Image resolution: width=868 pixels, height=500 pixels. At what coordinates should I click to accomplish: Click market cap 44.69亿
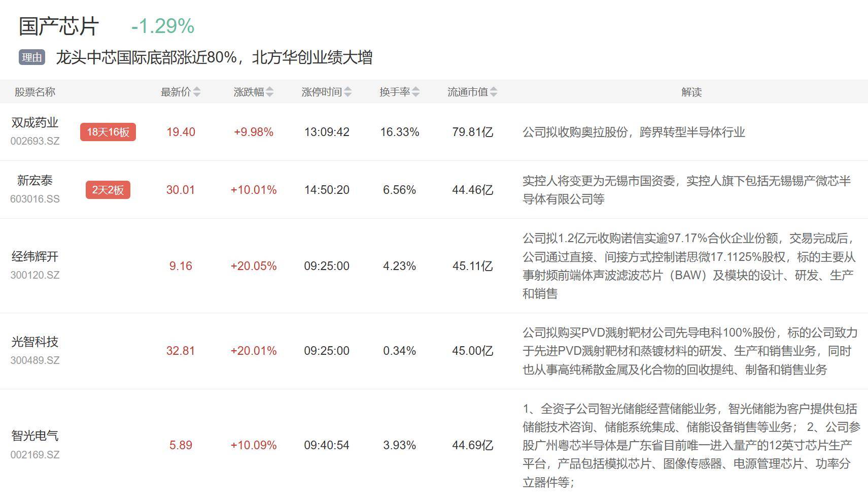(473, 445)
